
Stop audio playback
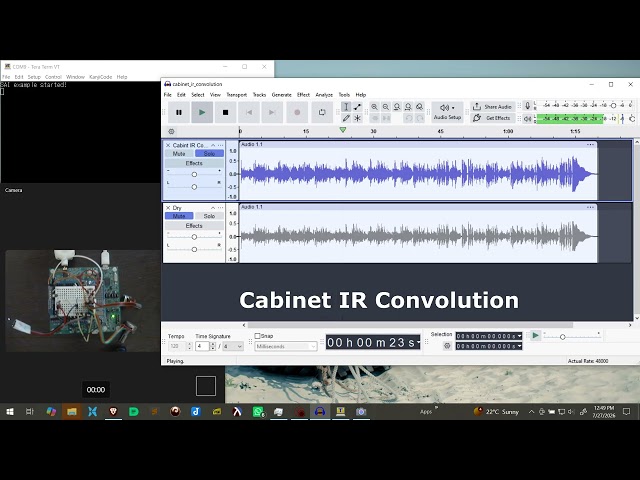(225, 112)
